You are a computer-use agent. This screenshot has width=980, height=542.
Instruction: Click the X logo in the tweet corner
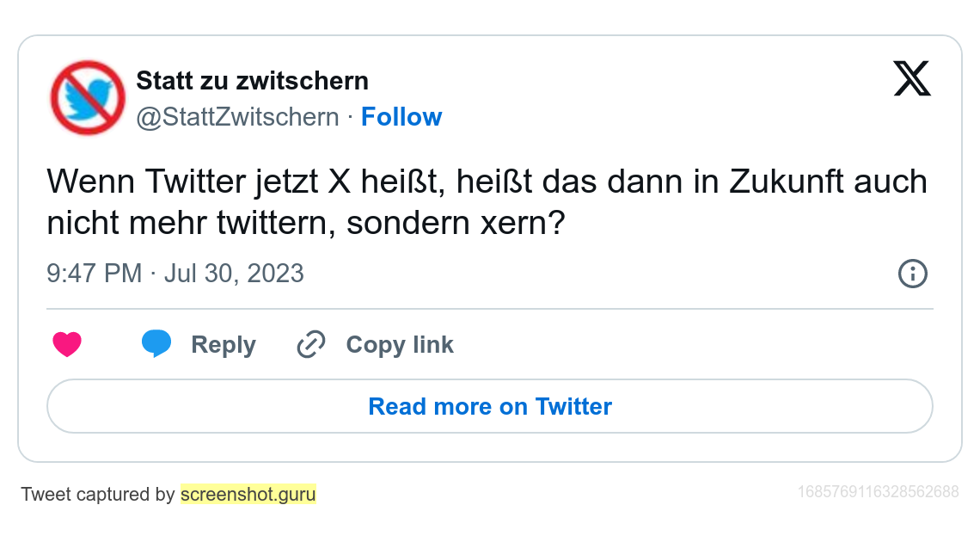912,78
